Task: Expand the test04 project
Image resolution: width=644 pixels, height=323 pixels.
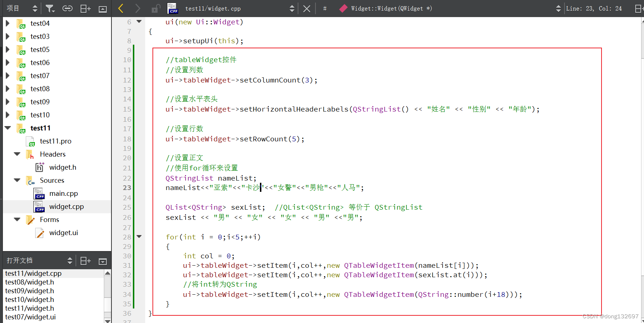Action: [8, 23]
